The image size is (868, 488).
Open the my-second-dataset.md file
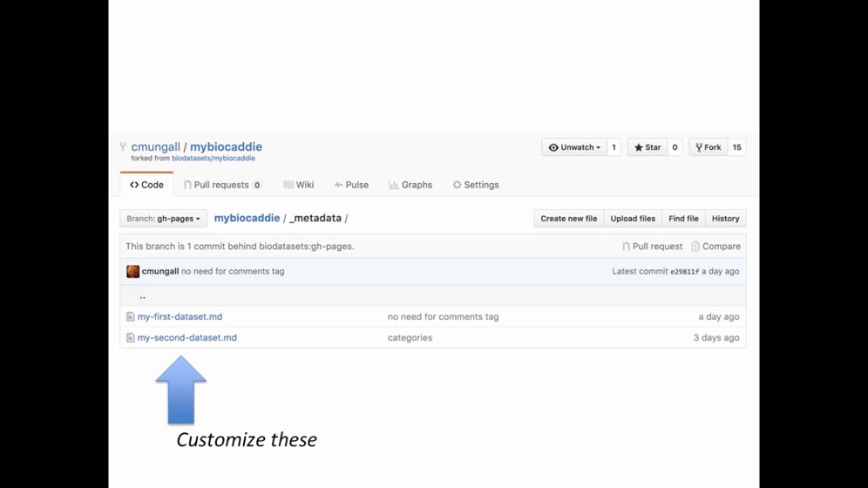point(187,338)
